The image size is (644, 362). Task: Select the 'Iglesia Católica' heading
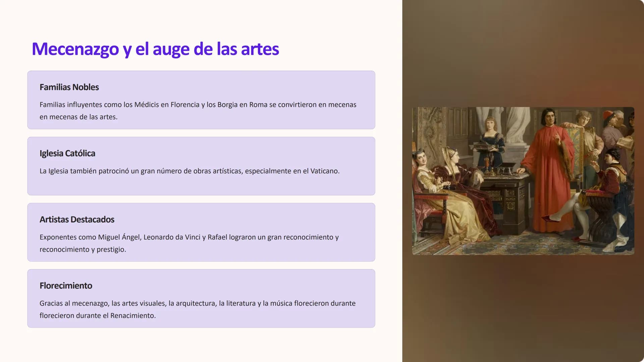(x=67, y=153)
